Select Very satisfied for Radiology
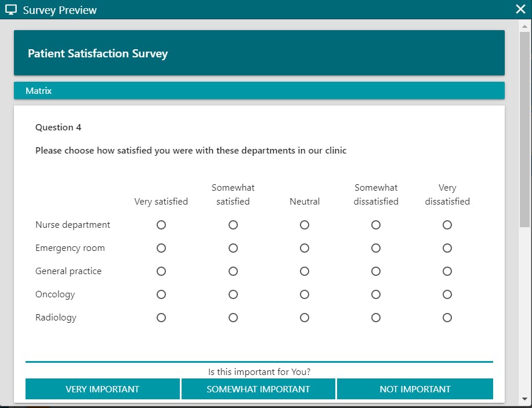532x408 pixels. coord(161,318)
